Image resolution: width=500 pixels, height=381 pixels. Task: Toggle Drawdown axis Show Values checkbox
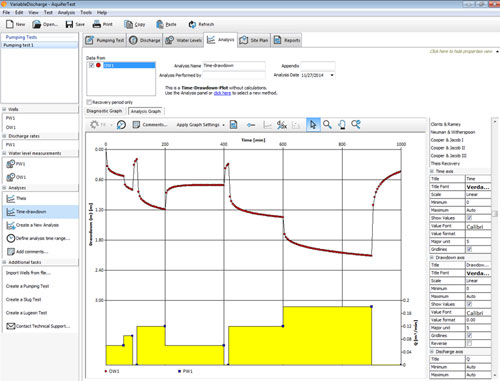pos(469,304)
